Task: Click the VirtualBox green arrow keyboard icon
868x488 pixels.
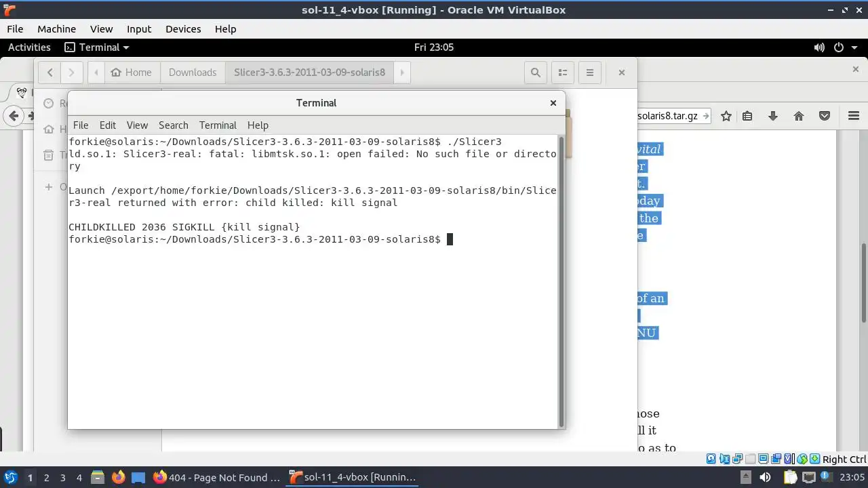Action: (814, 459)
